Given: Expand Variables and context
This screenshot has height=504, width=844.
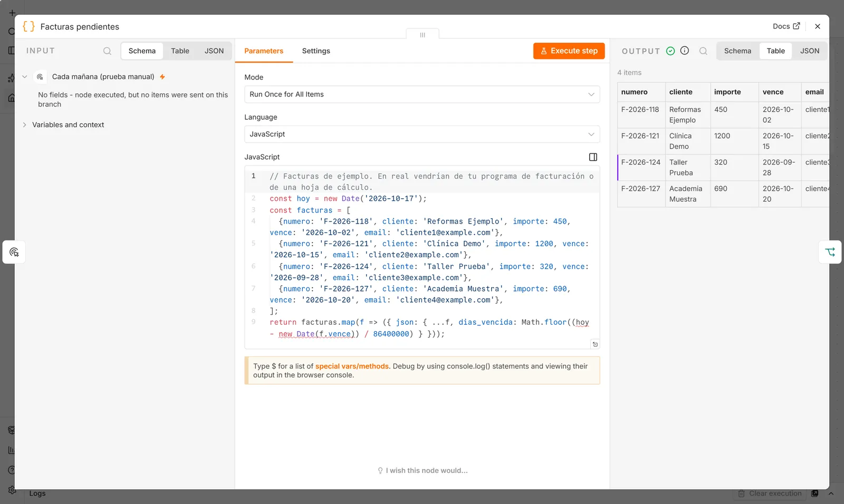Looking at the screenshot, I should 24,125.
